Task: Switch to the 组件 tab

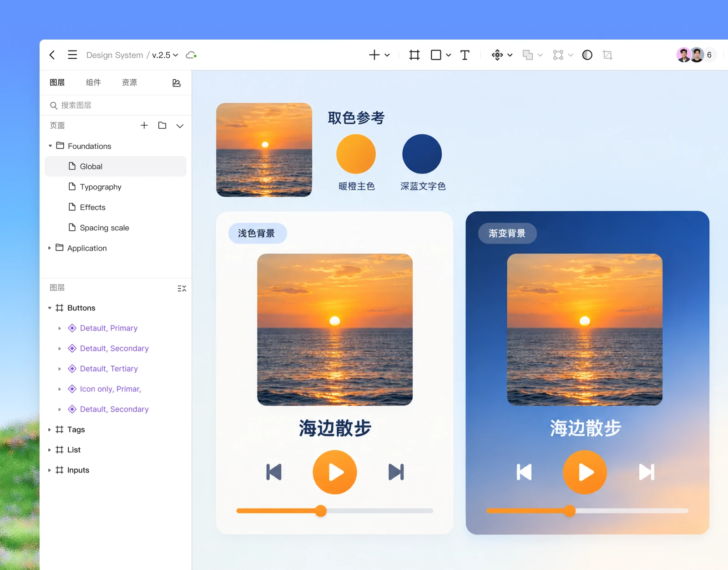Action: pyautogui.click(x=93, y=82)
